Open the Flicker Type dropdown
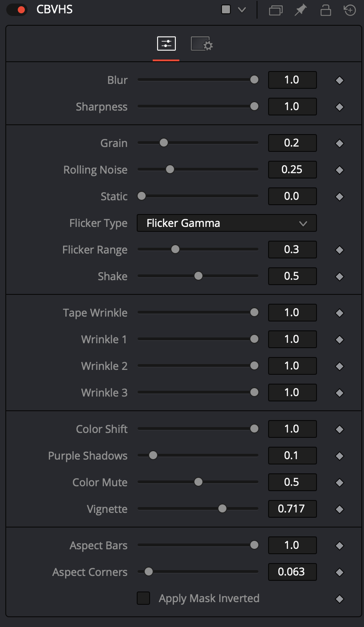 tap(226, 223)
